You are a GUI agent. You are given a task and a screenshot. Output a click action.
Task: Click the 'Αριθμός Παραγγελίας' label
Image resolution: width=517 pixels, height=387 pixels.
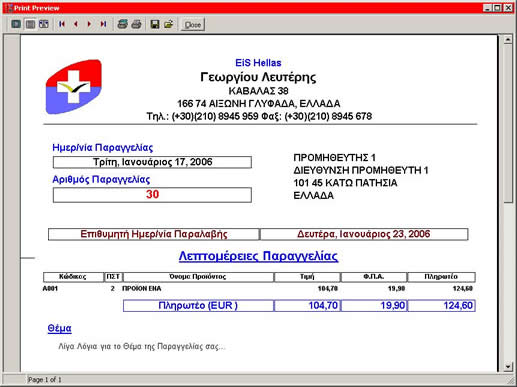(x=101, y=179)
